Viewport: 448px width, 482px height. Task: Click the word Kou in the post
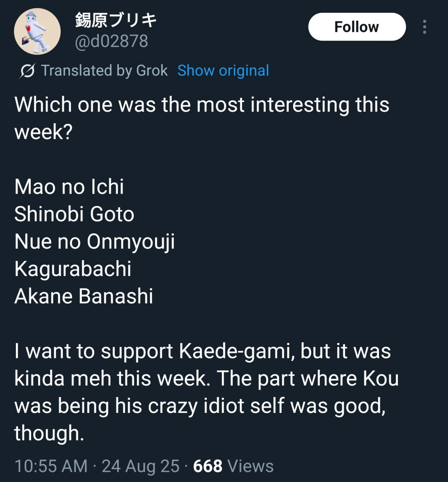pyautogui.click(x=381, y=379)
